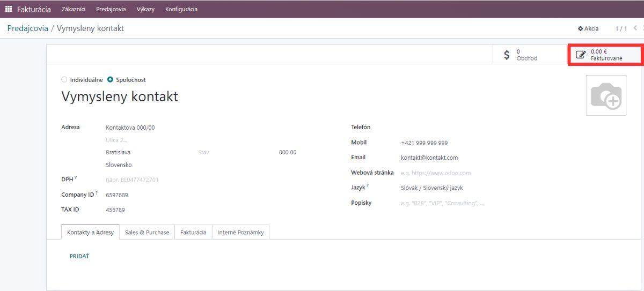Open the apps grid menu icon
The image size is (644, 291).
[x=9, y=9]
